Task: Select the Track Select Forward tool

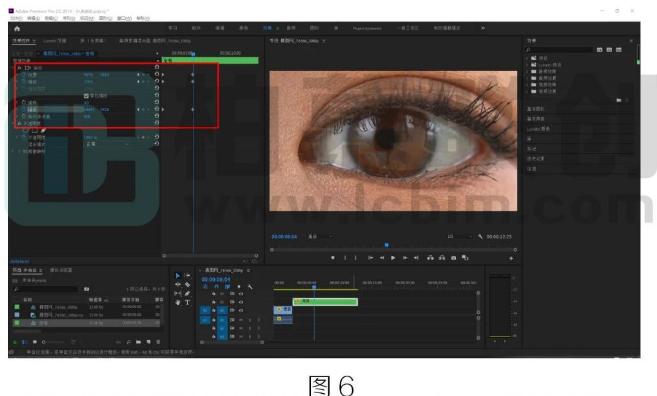Action: point(187,275)
